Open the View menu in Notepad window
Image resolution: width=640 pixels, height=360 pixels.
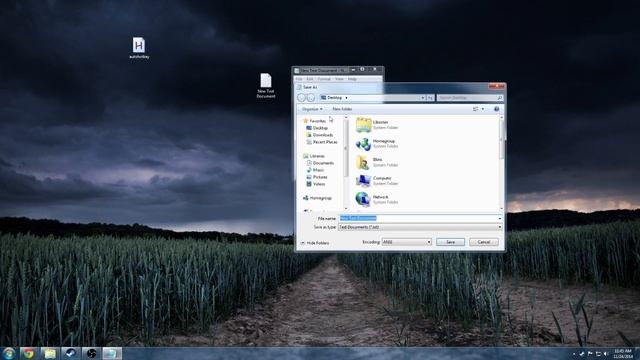click(339, 79)
